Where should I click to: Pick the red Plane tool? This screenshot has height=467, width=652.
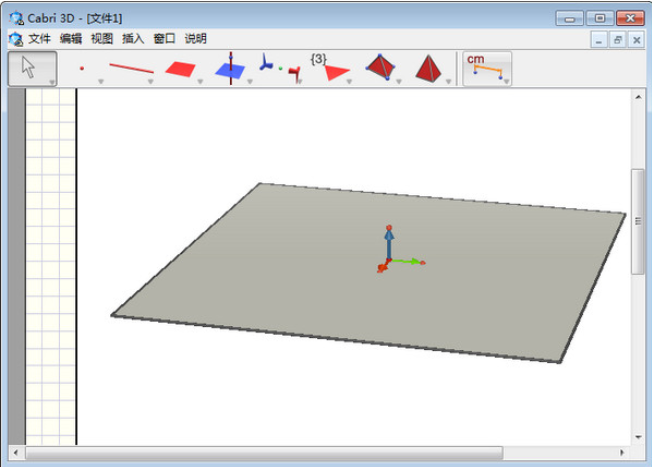[180, 69]
